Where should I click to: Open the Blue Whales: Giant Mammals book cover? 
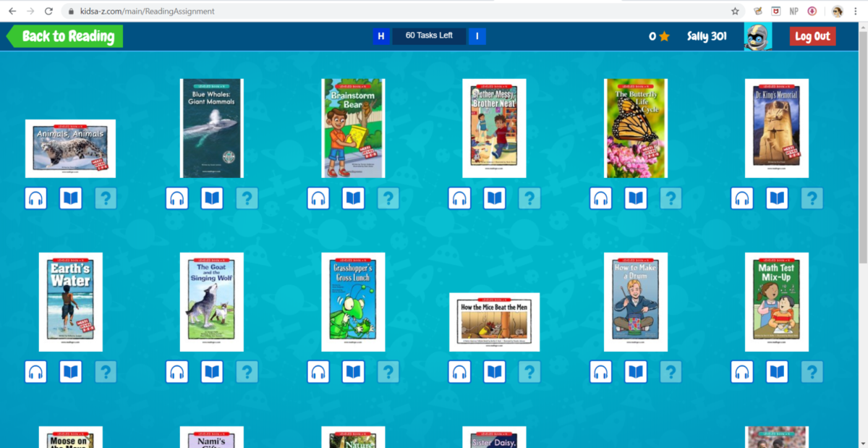tap(211, 128)
